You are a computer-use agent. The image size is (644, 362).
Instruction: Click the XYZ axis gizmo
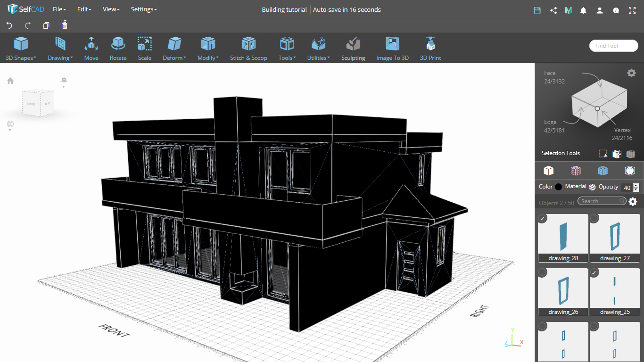coord(514,338)
